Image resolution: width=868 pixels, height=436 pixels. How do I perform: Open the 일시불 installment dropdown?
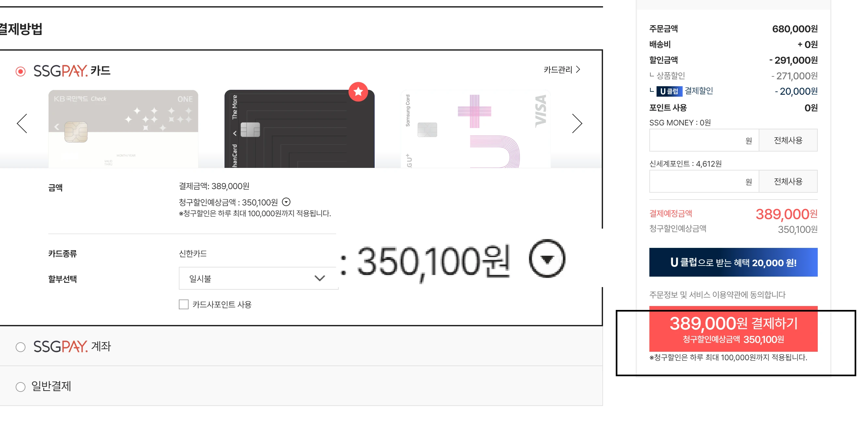tap(258, 278)
